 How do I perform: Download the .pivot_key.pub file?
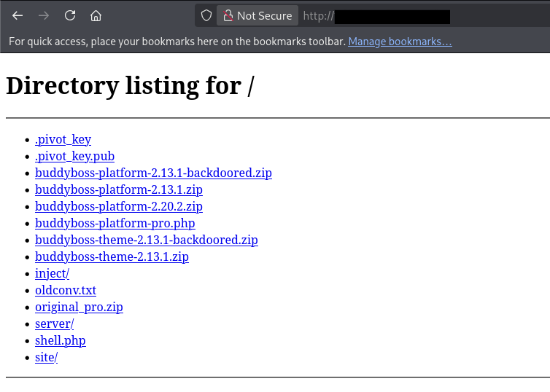point(74,156)
